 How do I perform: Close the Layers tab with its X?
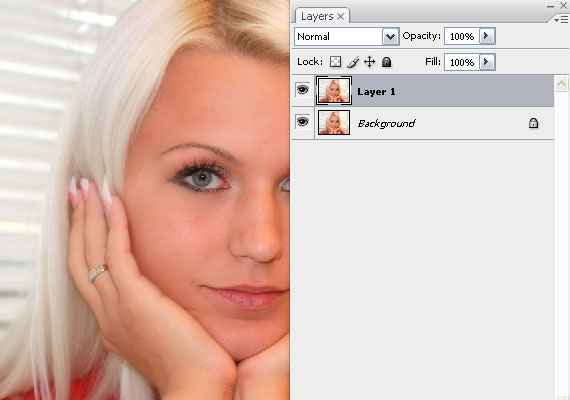pyautogui.click(x=340, y=16)
